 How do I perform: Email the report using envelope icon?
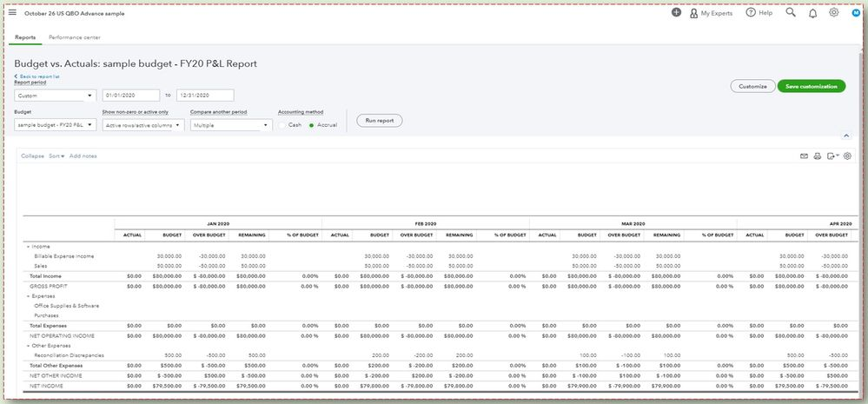(804, 156)
